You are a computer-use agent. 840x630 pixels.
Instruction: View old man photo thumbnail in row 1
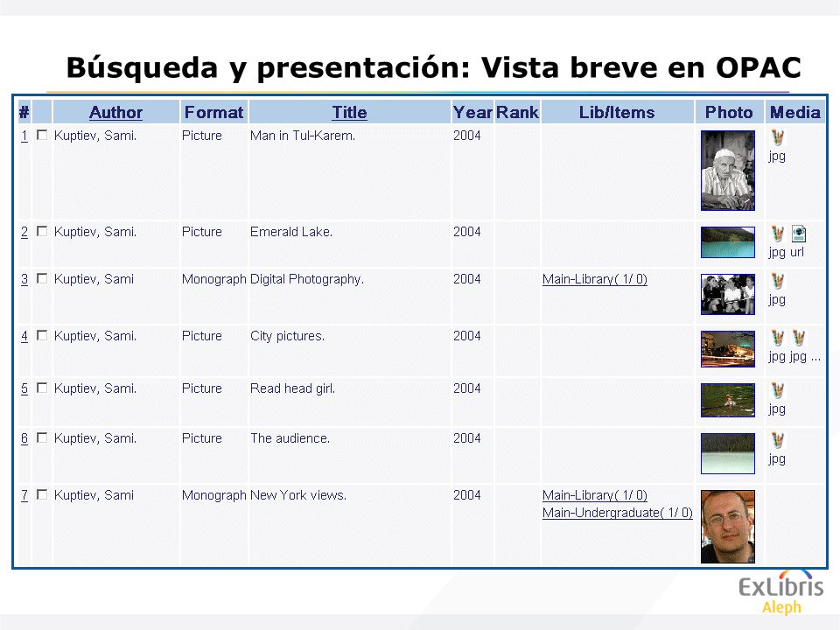[x=728, y=171]
